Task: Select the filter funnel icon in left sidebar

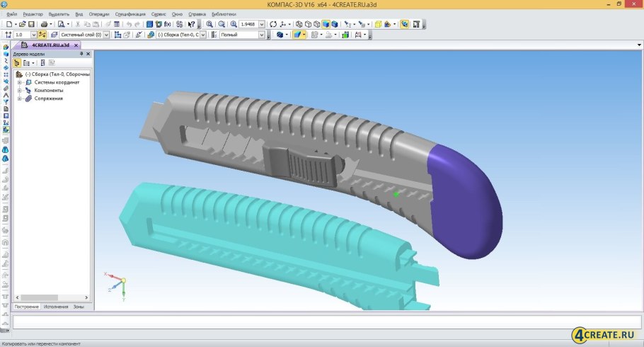Action: pyautogui.click(x=6, y=101)
